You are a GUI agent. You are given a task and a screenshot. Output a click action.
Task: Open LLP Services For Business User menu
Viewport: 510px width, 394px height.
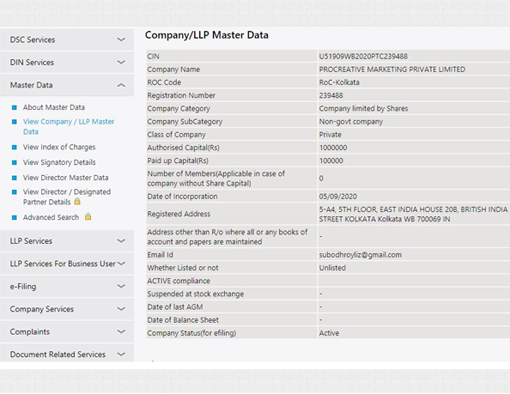pyautogui.click(x=67, y=264)
